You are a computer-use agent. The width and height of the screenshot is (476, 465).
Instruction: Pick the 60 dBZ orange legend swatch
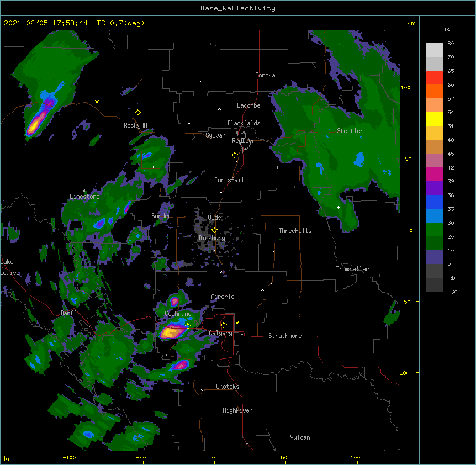point(434,91)
